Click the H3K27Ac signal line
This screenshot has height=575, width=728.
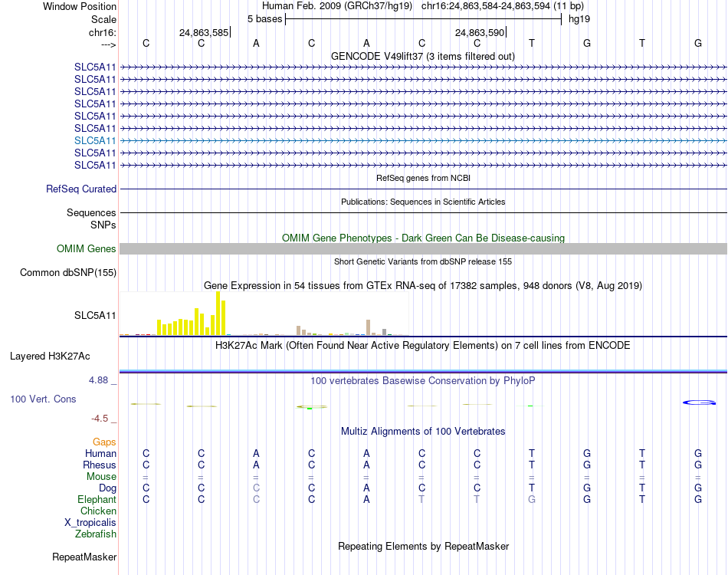tap(423, 371)
